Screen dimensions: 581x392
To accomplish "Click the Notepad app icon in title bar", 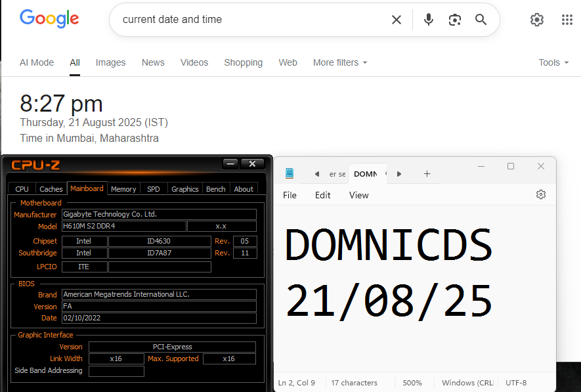I will (290, 173).
